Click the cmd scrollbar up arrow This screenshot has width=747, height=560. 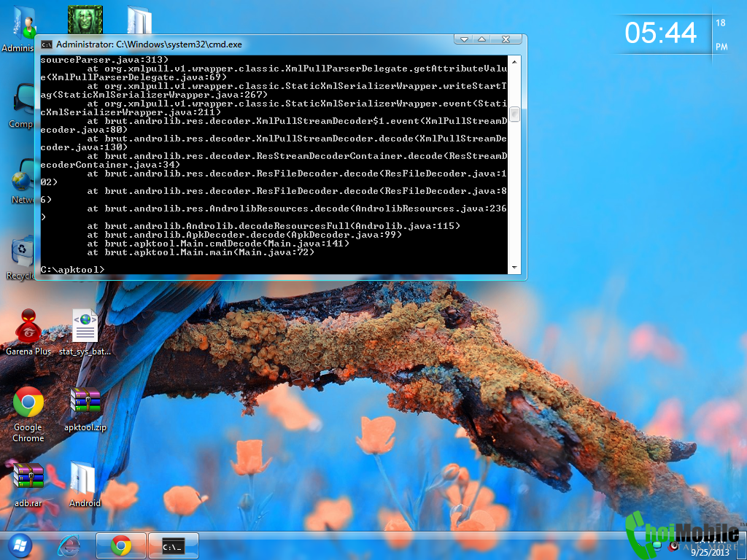coord(514,62)
